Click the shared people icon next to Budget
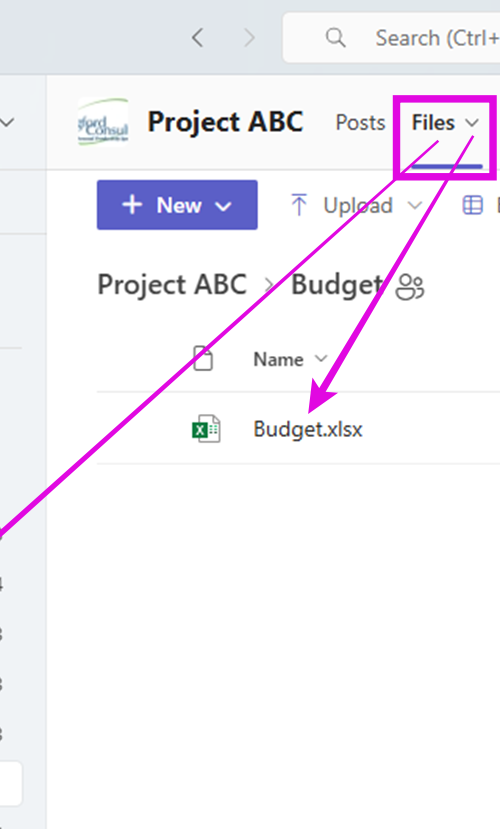Screen dimensions: 500x829 point(410,287)
